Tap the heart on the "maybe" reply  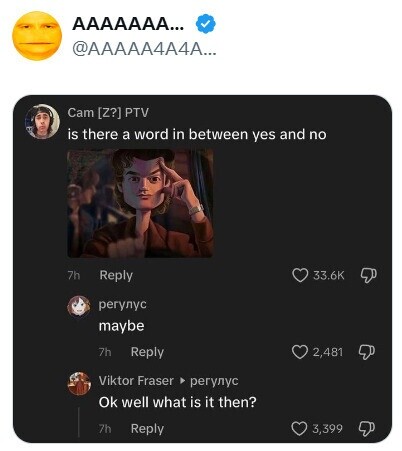tap(299, 352)
